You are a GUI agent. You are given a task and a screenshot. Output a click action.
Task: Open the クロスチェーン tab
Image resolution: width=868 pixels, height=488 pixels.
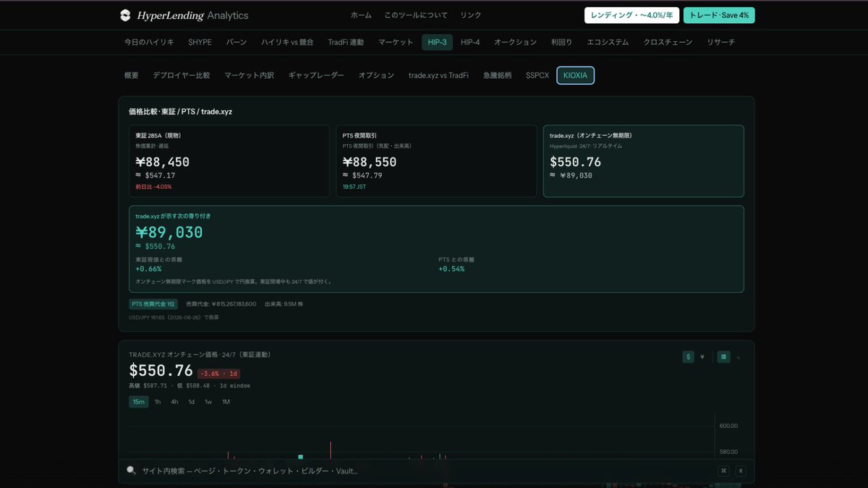668,42
